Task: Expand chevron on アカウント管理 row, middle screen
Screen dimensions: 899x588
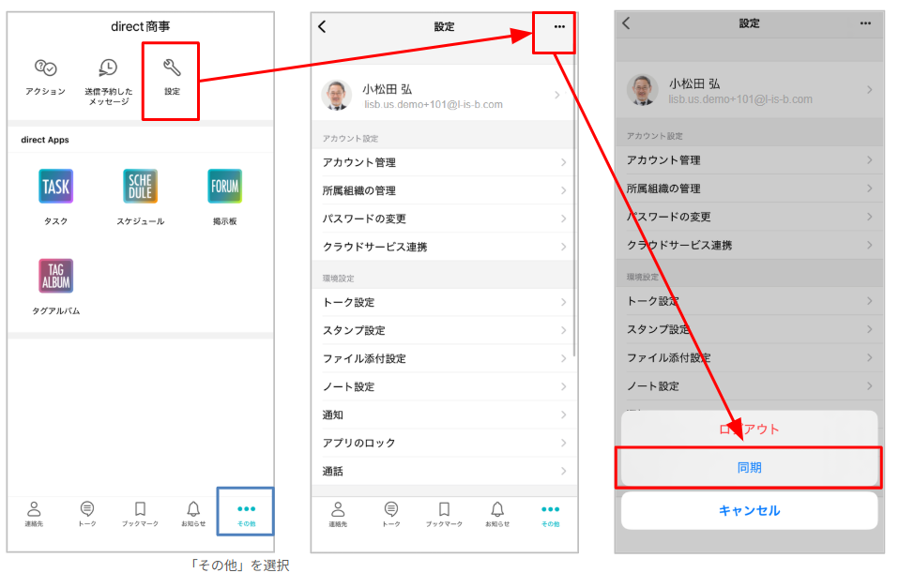Action: [x=564, y=162]
